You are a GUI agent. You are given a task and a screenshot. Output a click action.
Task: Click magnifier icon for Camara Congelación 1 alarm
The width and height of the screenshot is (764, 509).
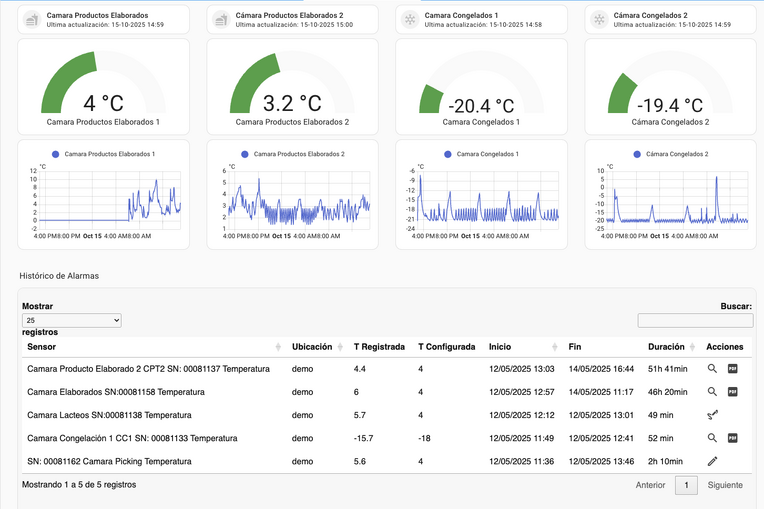click(712, 438)
